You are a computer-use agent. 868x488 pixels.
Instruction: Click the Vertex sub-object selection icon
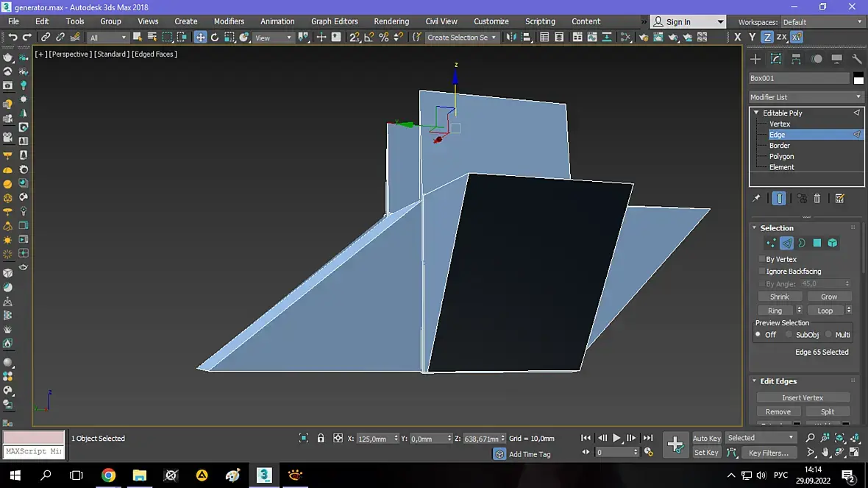(771, 243)
